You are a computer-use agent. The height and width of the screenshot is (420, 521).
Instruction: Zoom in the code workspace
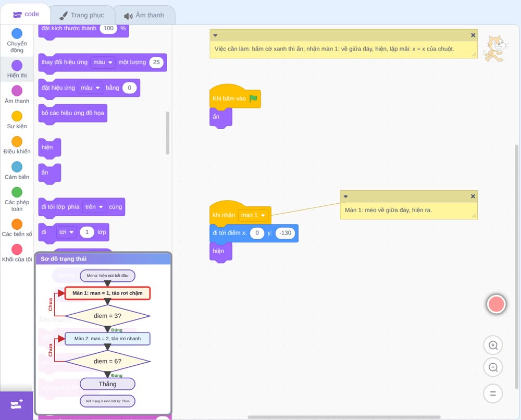tap(493, 345)
